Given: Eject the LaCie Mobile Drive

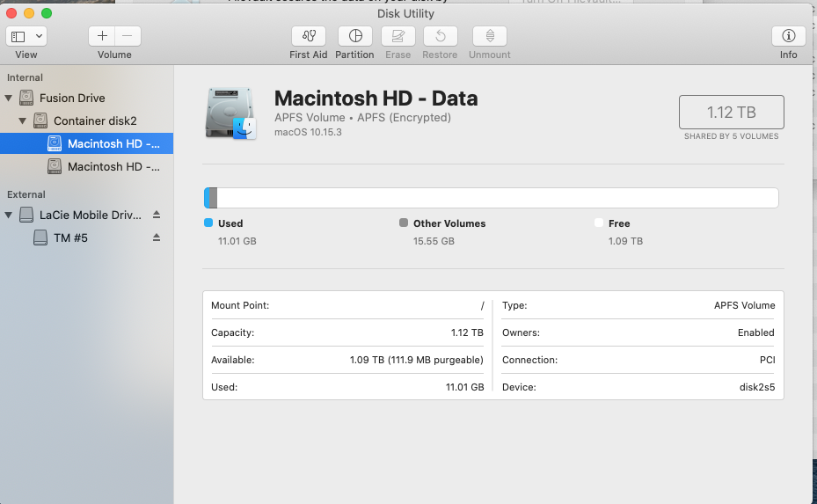Looking at the screenshot, I should pos(157,215).
